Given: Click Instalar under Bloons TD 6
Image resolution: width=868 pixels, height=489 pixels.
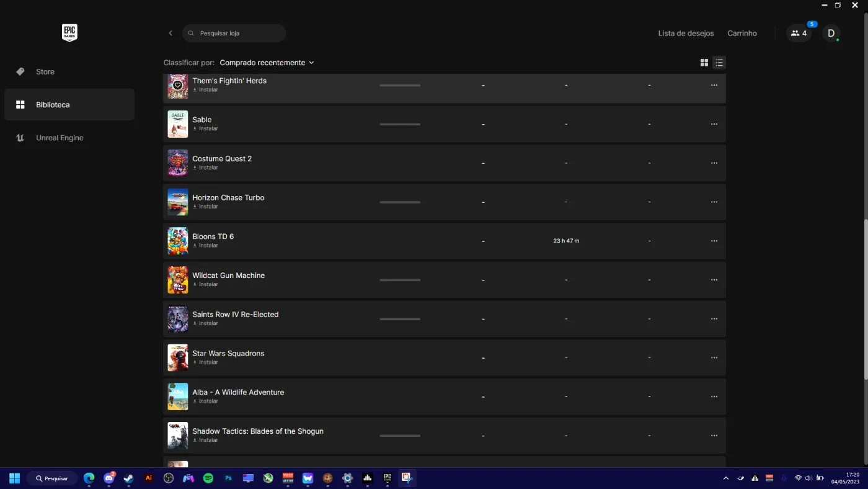Looking at the screenshot, I should [205, 246].
